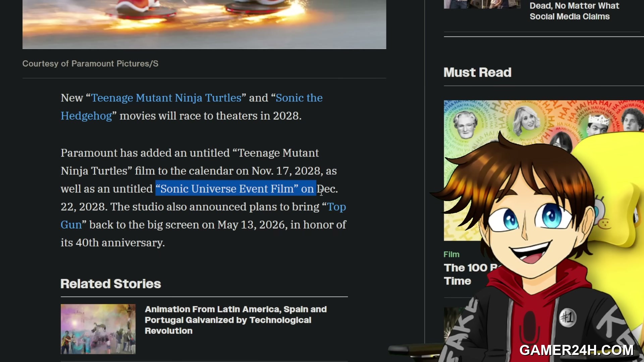Click the top sidebar story thumbnail
The image size is (644, 362).
[482, 4]
